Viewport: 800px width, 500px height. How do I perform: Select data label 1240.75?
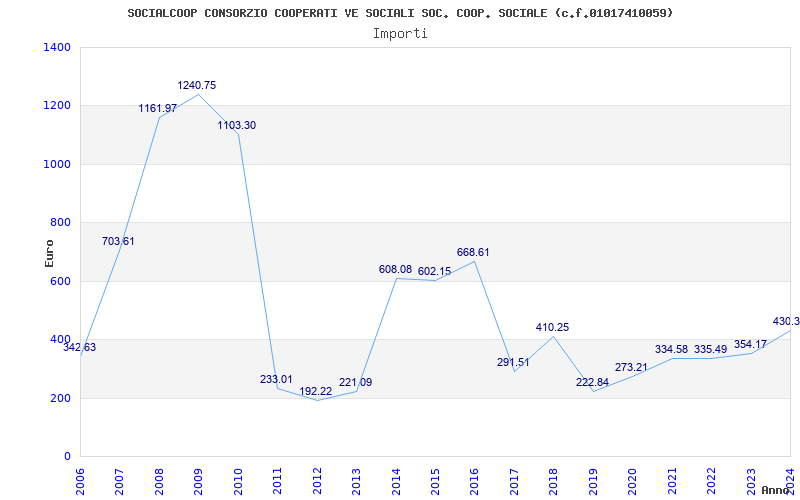196,85
